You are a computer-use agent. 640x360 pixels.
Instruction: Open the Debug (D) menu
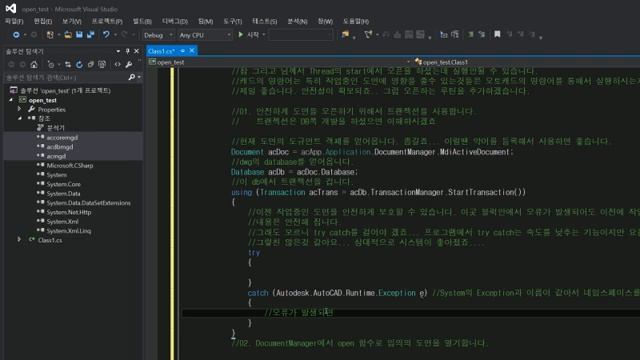(x=175, y=21)
